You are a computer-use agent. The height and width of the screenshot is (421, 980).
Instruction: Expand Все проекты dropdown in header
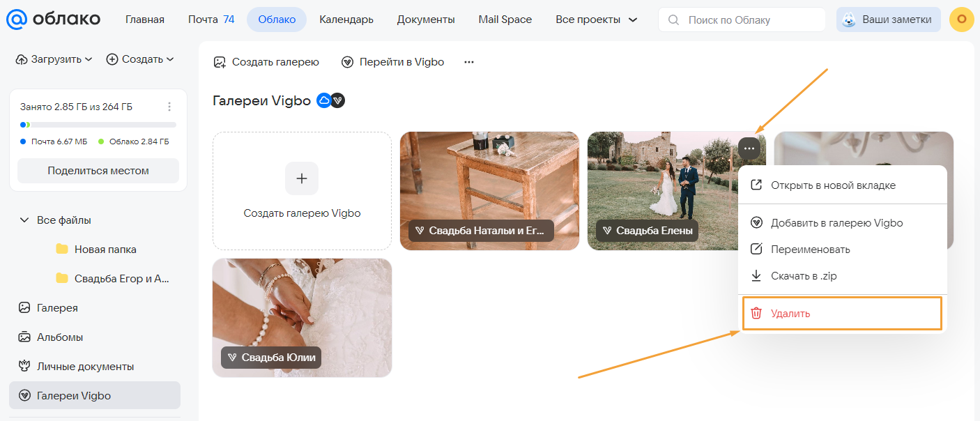coord(596,20)
